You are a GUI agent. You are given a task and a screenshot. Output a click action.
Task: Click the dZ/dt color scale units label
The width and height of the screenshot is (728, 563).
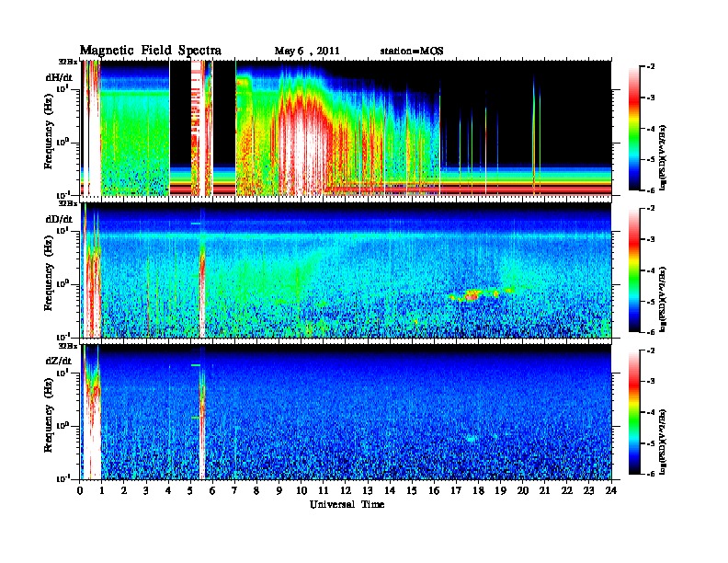tap(664, 442)
